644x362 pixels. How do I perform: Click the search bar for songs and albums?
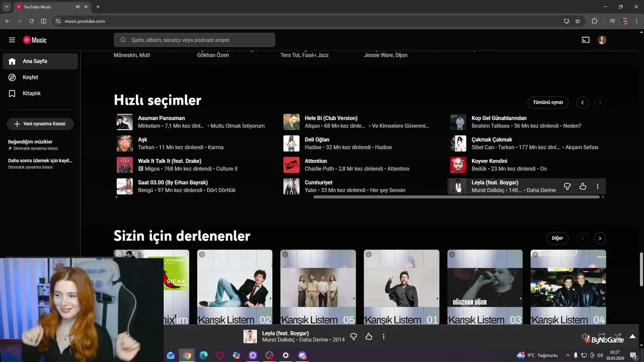(x=194, y=40)
